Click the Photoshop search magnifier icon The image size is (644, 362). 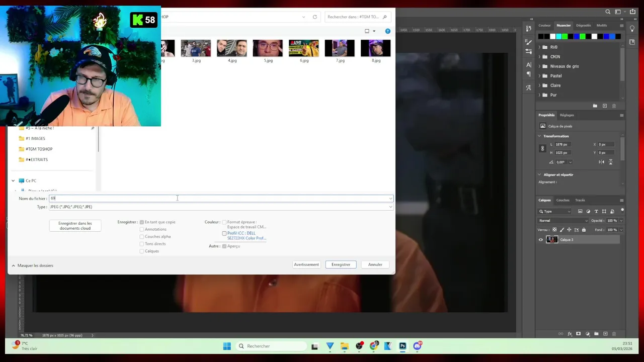pos(608,12)
